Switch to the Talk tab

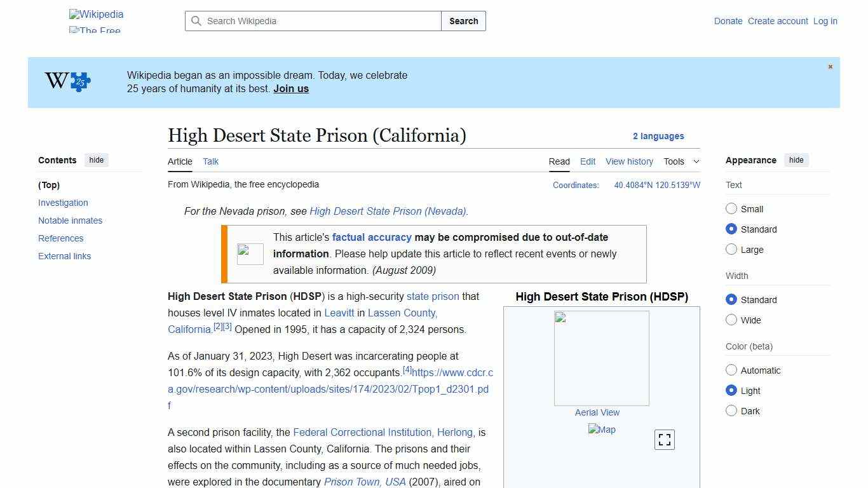tap(210, 161)
